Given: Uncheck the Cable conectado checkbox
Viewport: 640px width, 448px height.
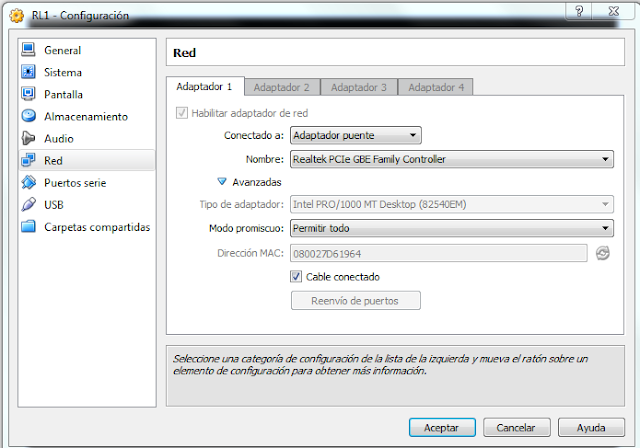Looking at the screenshot, I should pyautogui.click(x=296, y=277).
